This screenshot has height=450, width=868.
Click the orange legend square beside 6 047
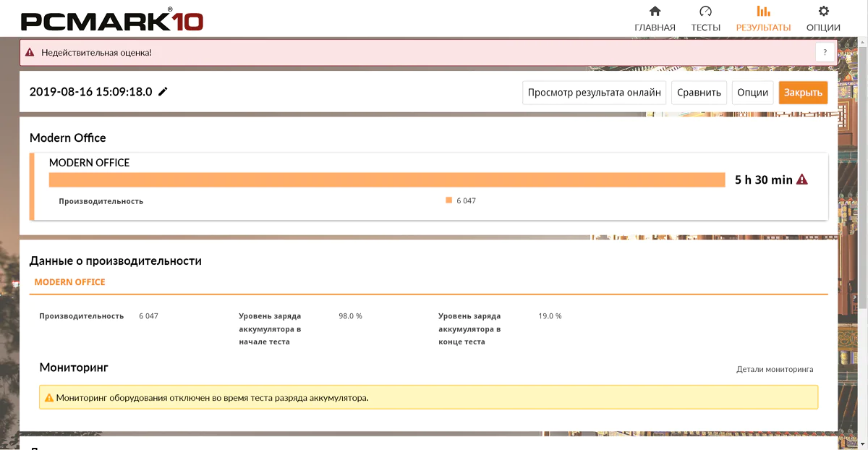[449, 200]
